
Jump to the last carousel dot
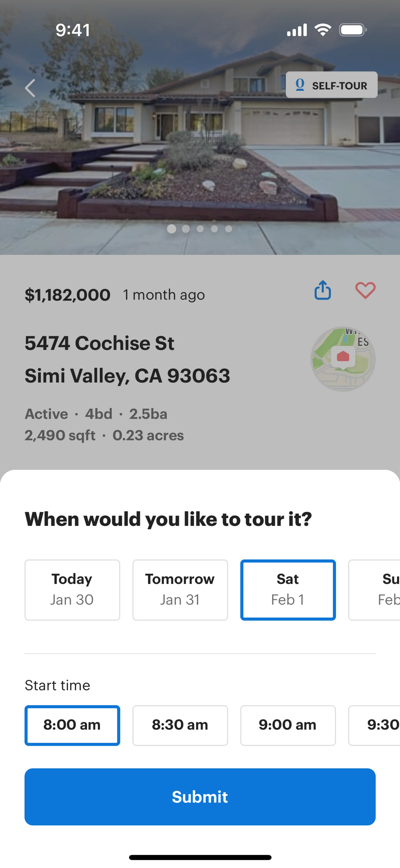229,229
